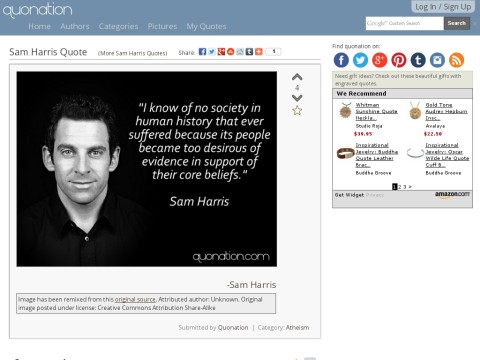Upvote the Sam Harris quote
Image resolution: width=480 pixels, height=360 pixels.
[x=297, y=77]
